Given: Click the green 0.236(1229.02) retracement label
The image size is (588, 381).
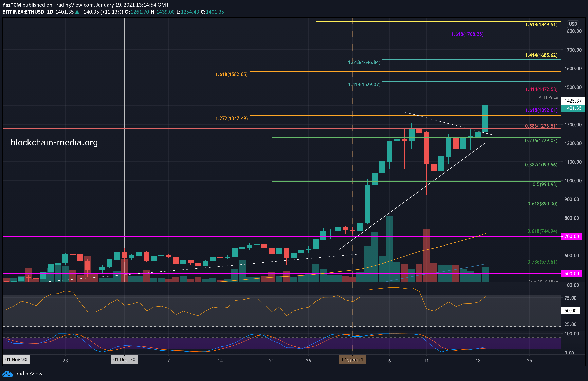Looking at the screenshot, I should pyautogui.click(x=541, y=140).
